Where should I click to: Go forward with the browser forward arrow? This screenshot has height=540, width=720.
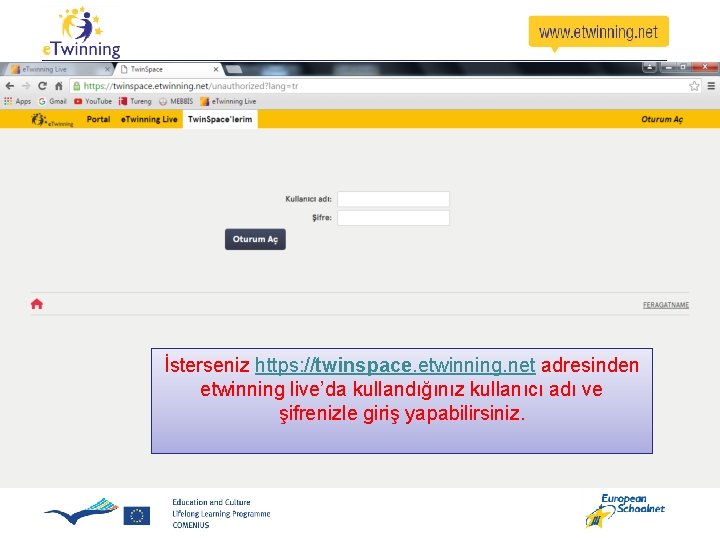26,86
